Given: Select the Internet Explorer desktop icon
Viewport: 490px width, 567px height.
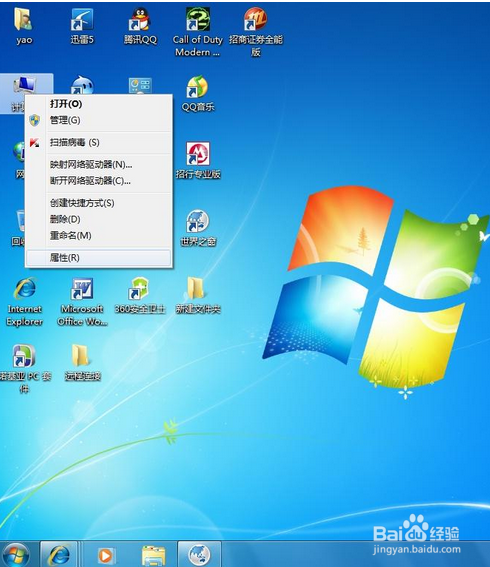Looking at the screenshot, I should (x=25, y=289).
